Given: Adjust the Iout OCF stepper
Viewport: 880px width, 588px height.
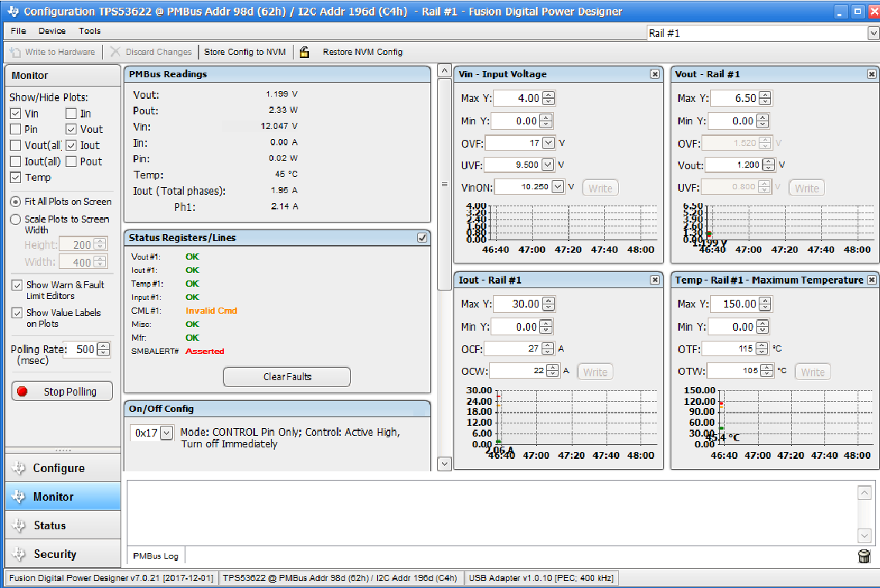Looking at the screenshot, I should (x=548, y=349).
